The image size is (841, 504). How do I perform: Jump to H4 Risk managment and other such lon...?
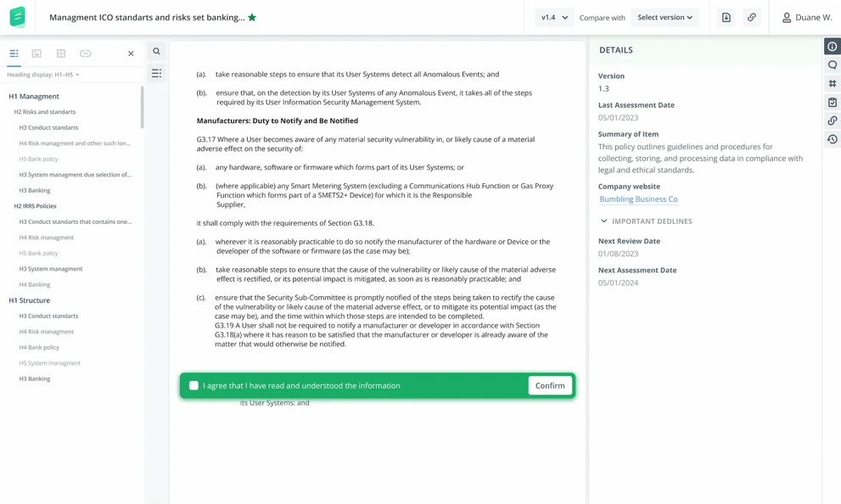(75, 143)
